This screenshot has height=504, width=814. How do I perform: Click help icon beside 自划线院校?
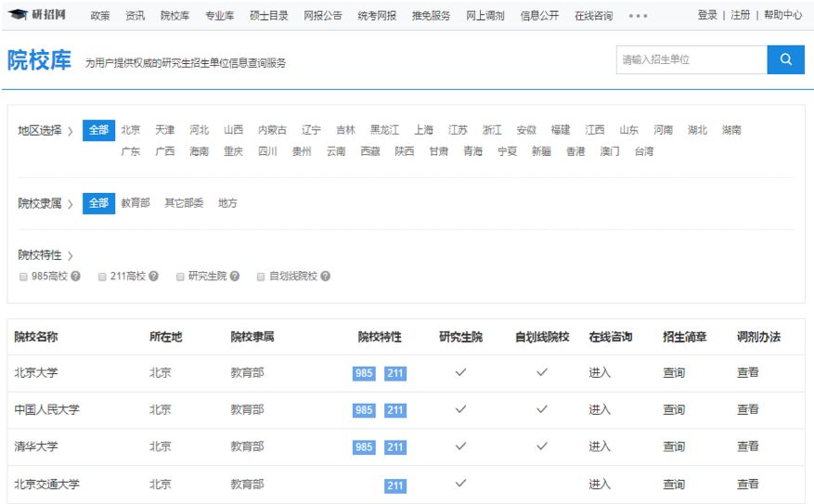pos(326,277)
